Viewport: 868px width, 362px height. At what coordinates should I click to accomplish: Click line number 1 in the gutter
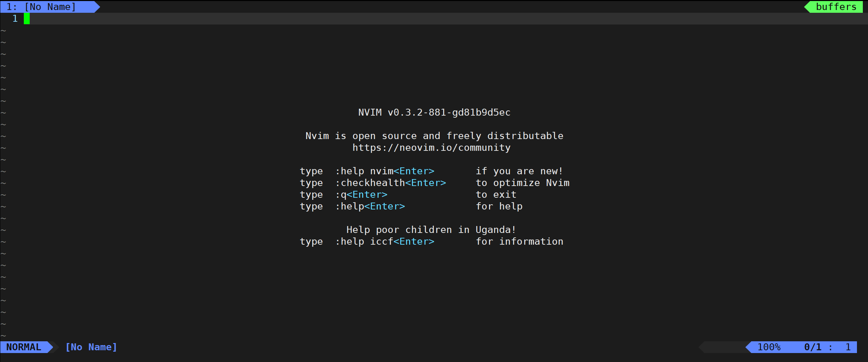(x=15, y=19)
